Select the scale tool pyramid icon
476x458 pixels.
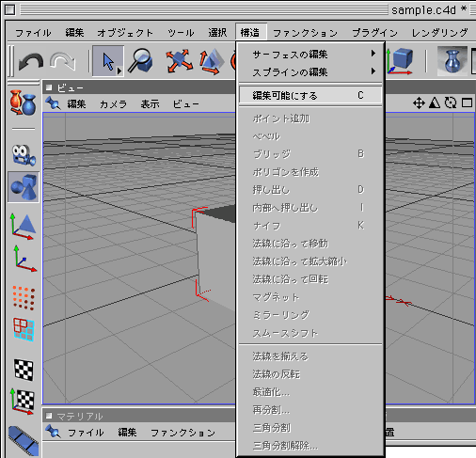[212, 61]
